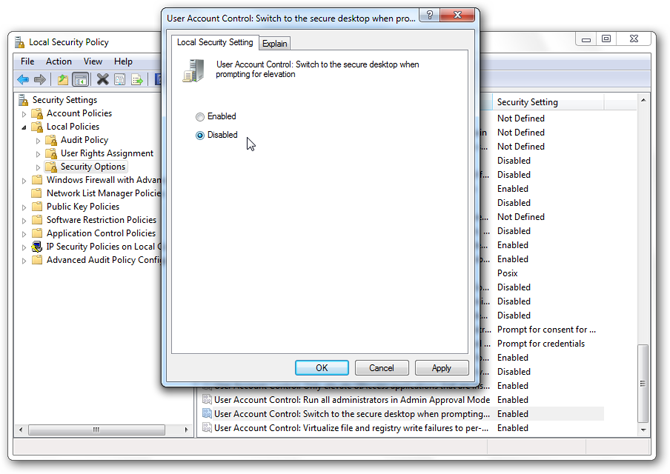
Task: Click the IP Security Policies icon
Action: point(38,247)
